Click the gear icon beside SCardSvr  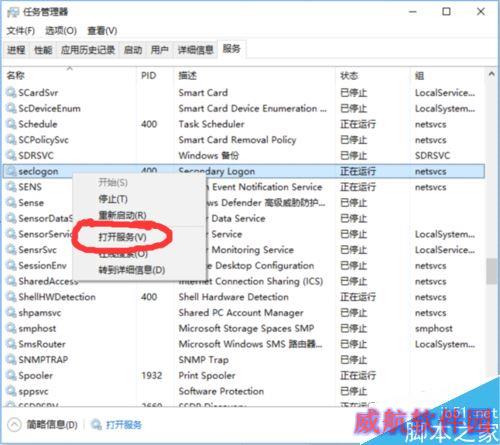pyautogui.click(x=12, y=92)
